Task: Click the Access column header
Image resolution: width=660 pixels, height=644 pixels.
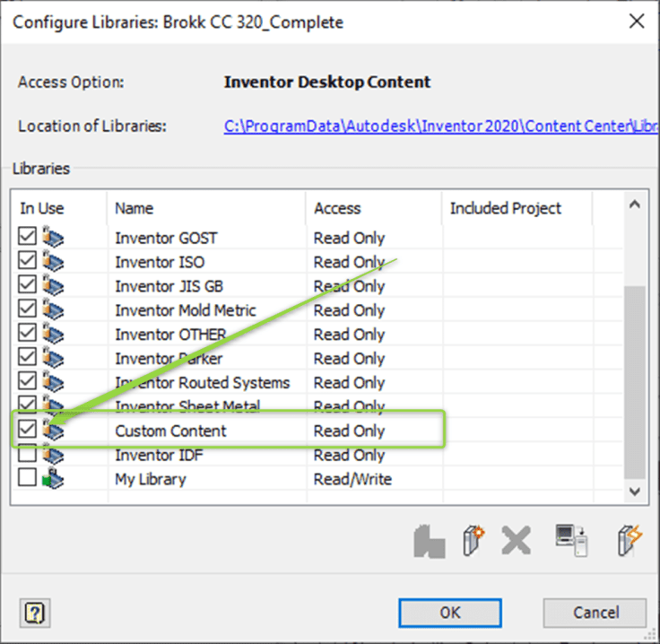Action: tap(374, 208)
